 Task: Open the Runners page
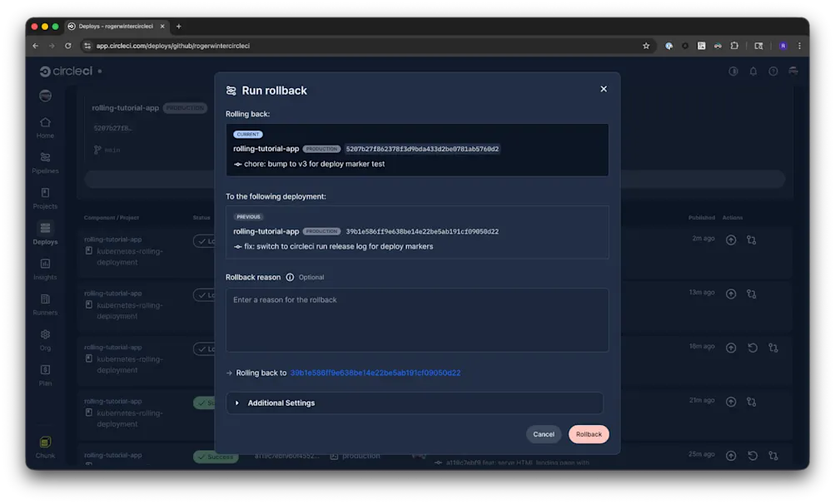[44, 305]
